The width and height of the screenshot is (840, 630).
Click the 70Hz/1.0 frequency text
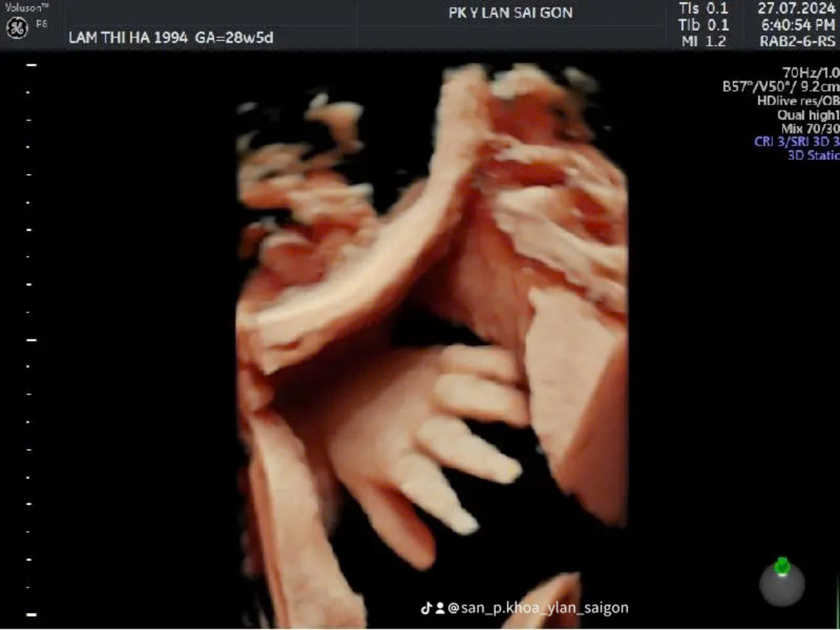click(810, 72)
